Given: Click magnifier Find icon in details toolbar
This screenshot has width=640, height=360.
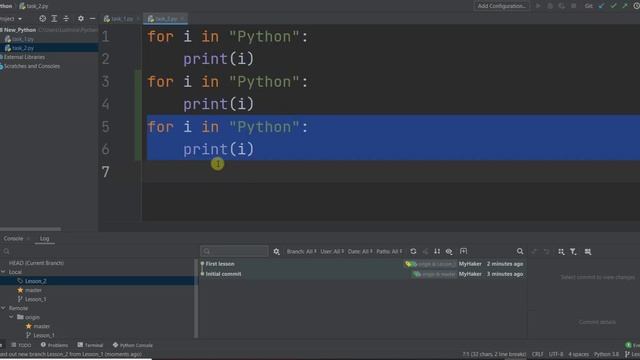Looking at the screenshot, I should pyautogui.click(x=520, y=251).
